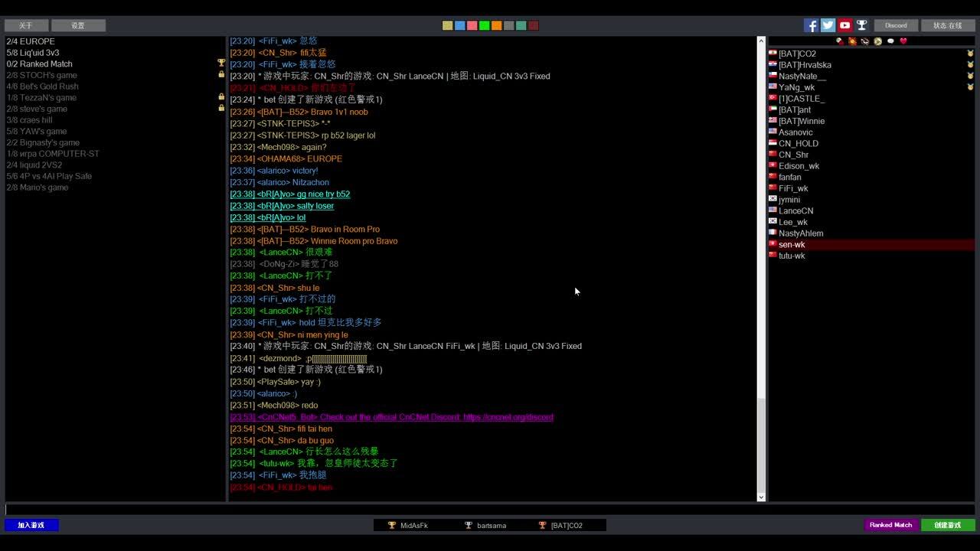The height and width of the screenshot is (551, 980).
Task: Open the 关于 (About) menu
Action: click(26, 25)
